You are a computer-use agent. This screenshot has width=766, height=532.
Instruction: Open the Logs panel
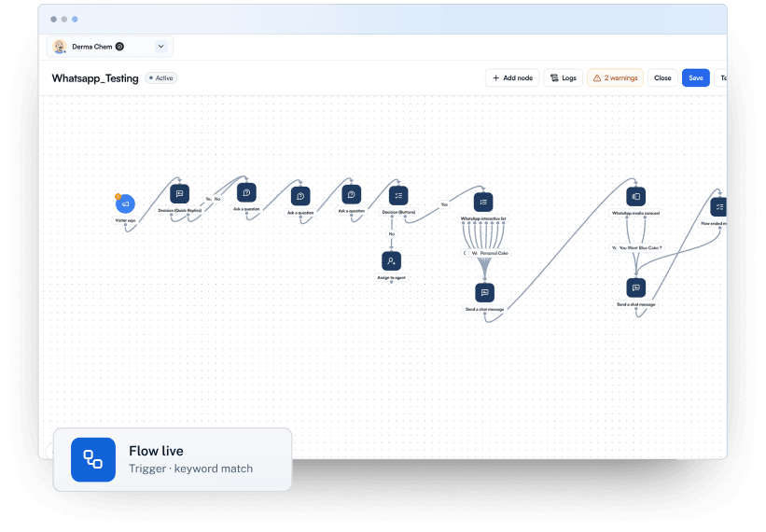pos(563,77)
